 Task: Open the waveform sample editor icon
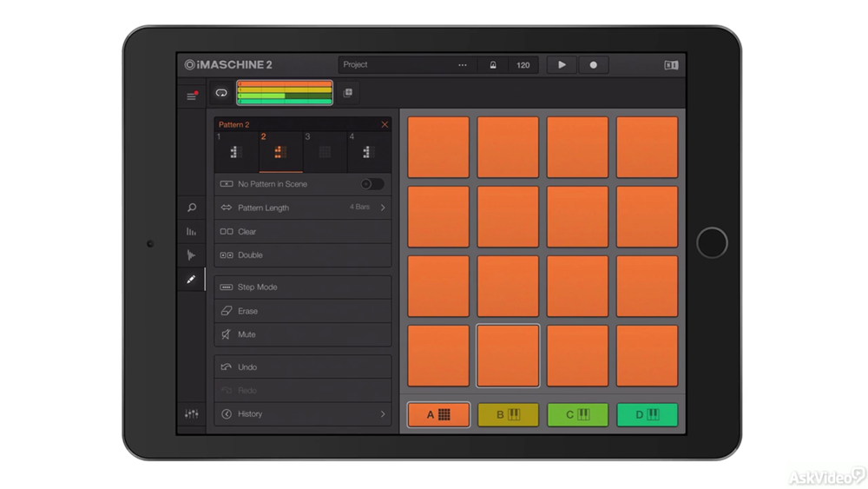192,255
